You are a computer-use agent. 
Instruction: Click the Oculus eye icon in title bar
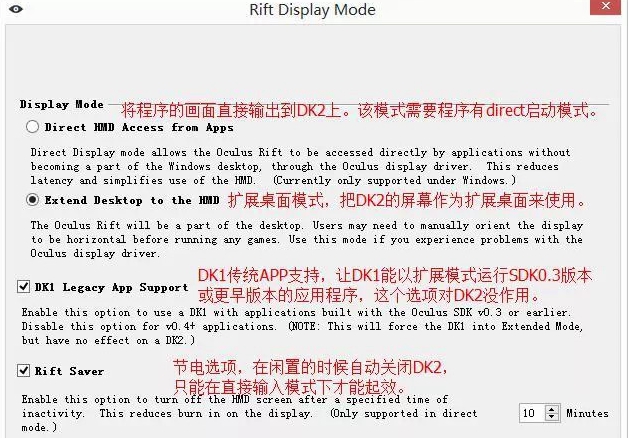tap(16, 8)
